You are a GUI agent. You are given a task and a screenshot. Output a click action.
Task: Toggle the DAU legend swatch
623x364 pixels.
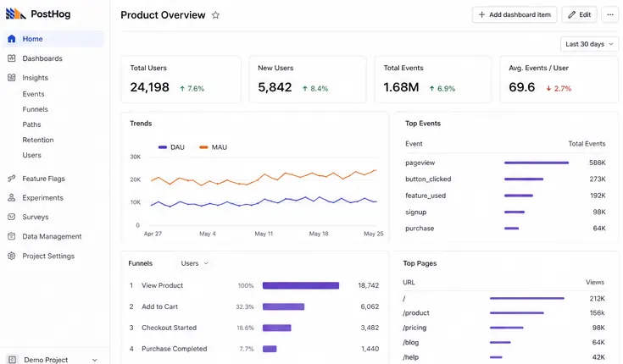point(163,147)
